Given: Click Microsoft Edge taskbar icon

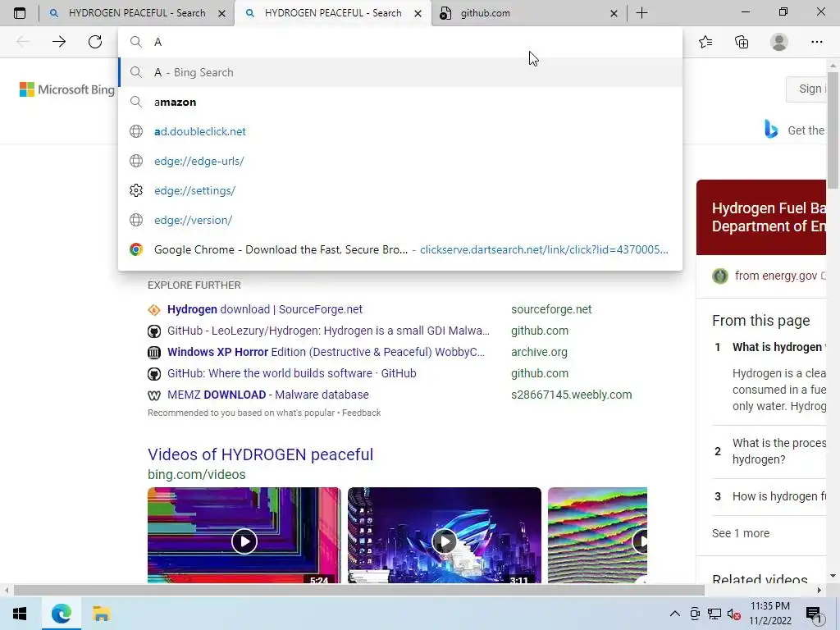Looking at the screenshot, I should coord(61,614).
